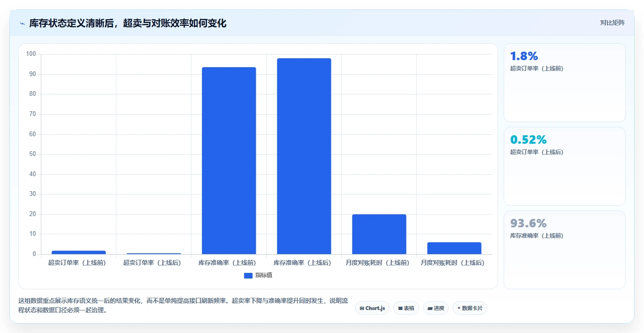644x333 pixels.
Task: Click x-axis label 超卖订单率（上线后）
Action: 153,263
